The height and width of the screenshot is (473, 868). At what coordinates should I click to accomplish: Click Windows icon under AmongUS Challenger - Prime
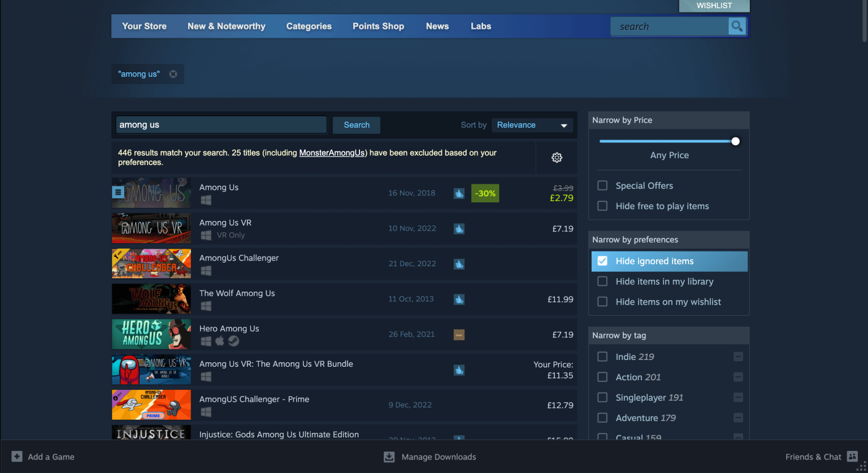point(206,412)
